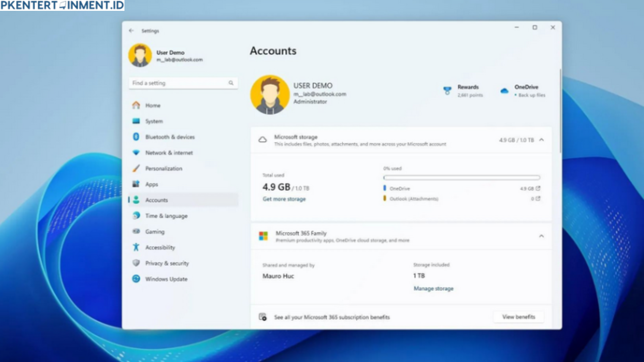Viewport: 644px width, 362px height.
Task: Check Windows Update status
Action: [x=165, y=279]
